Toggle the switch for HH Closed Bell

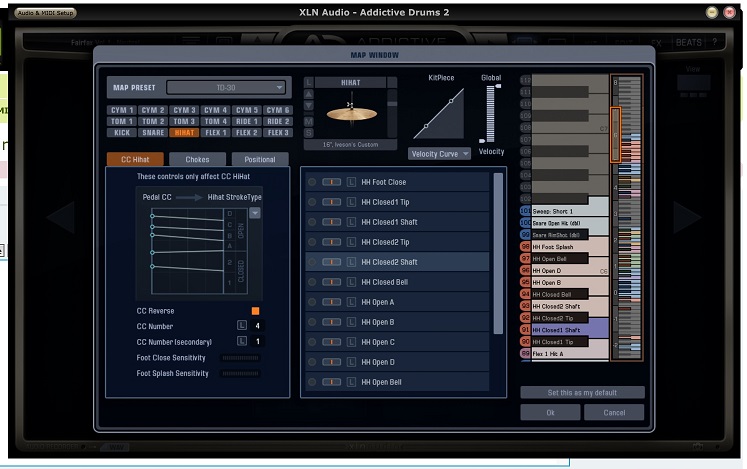tap(332, 282)
